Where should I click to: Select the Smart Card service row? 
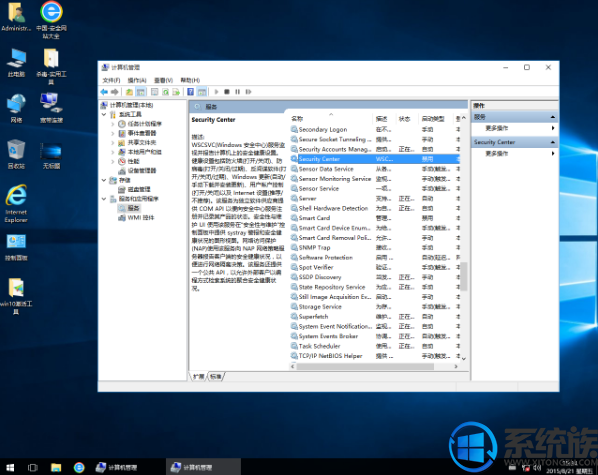click(375, 218)
